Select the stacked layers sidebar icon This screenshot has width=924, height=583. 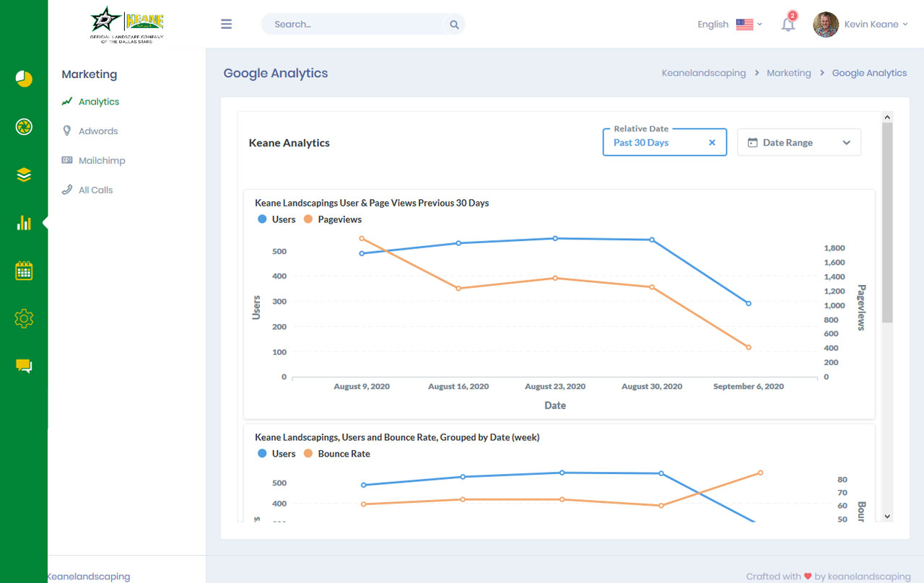pos(24,175)
